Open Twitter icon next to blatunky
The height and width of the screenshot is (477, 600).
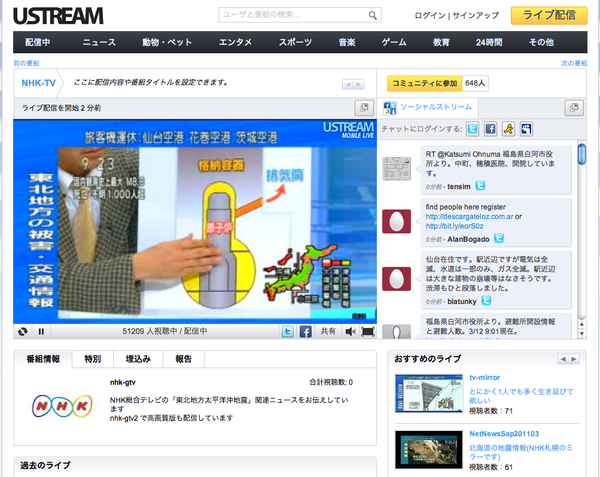tap(486, 301)
